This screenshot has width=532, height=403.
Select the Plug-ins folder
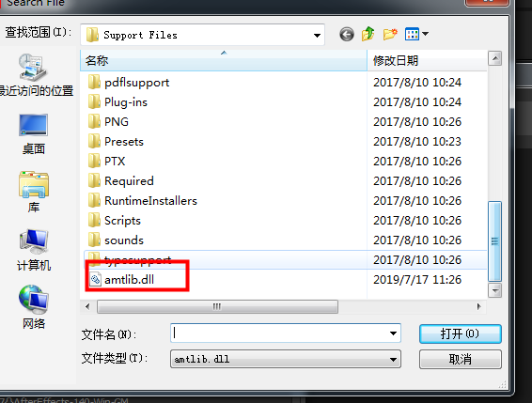[126, 102]
